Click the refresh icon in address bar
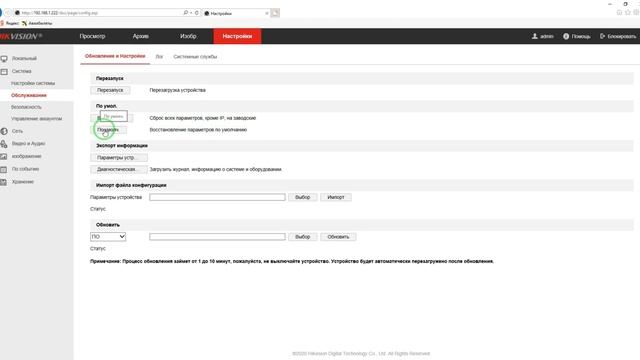This screenshot has height=360, width=640. (x=197, y=13)
